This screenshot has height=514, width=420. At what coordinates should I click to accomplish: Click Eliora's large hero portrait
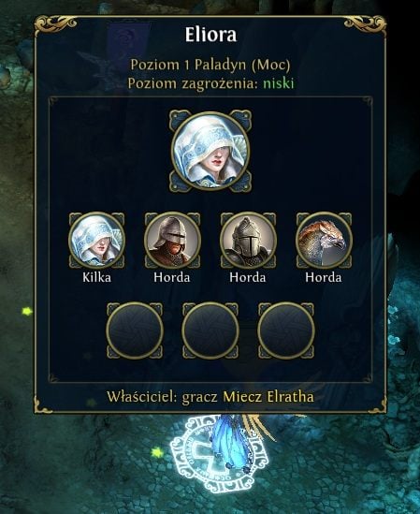(210, 151)
